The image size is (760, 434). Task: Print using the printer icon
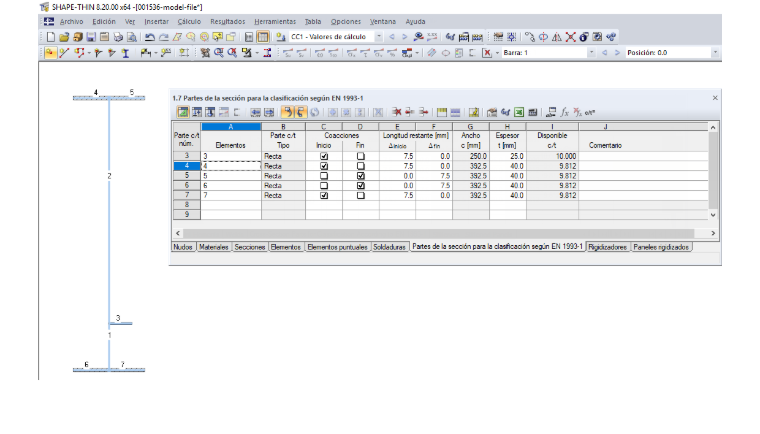pyautogui.click(x=118, y=37)
